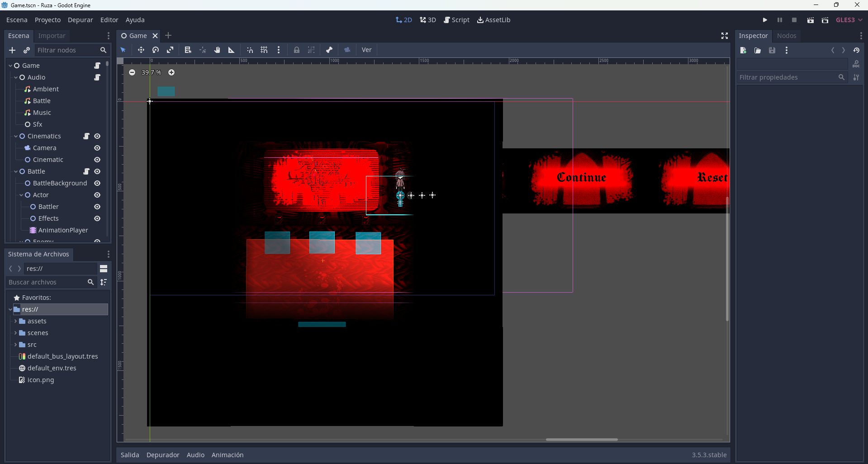
Task: Open the GLES3 renderer dropdown
Action: [849, 20]
